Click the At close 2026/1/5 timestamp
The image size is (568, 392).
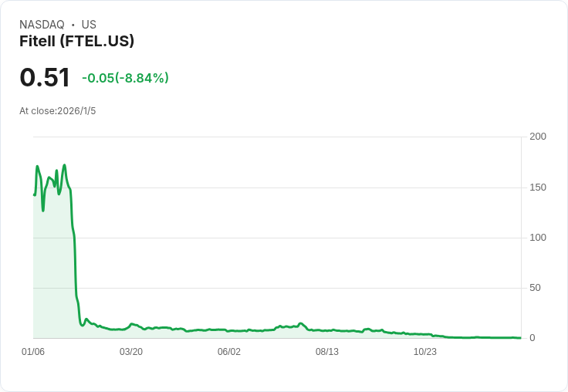tap(58, 111)
